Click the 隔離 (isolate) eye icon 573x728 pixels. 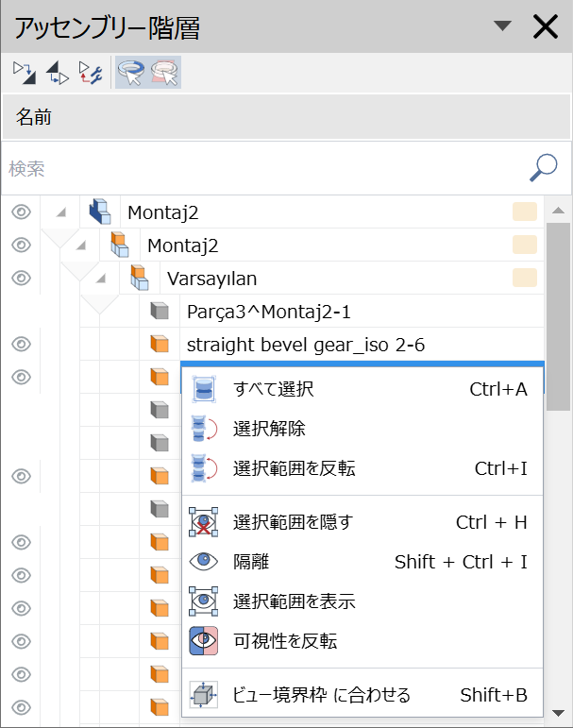click(x=204, y=562)
